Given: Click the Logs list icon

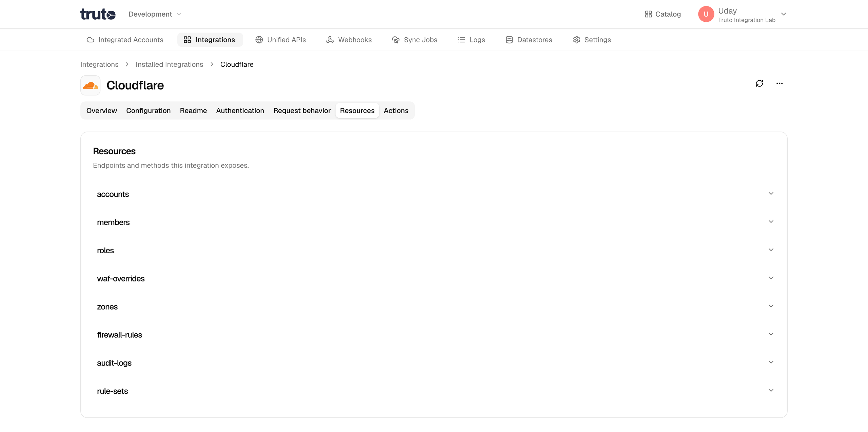Looking at the screenshot, I should coord(461,40).
